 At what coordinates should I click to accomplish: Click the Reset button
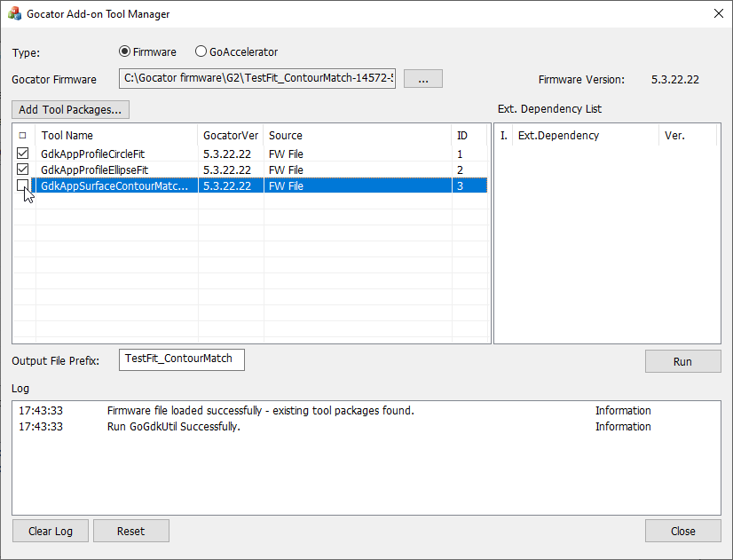click(x=131, y=531)
